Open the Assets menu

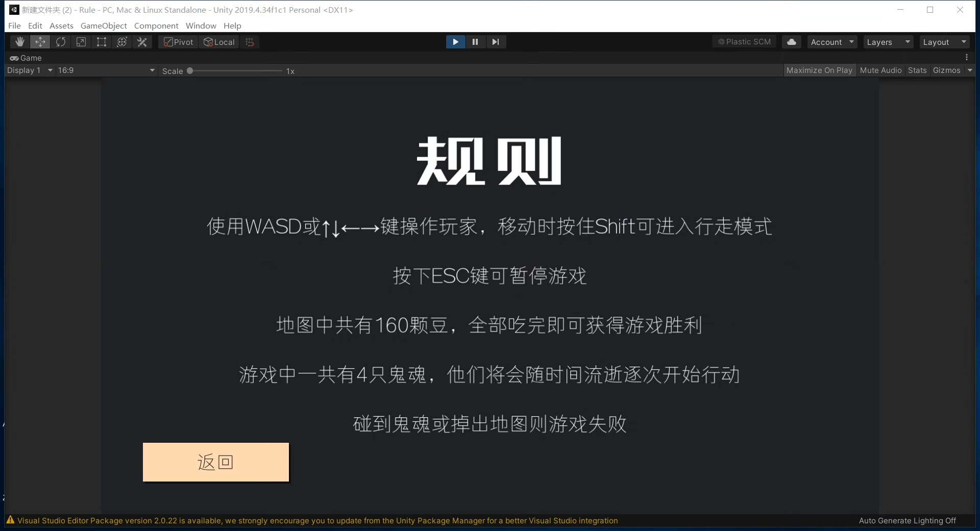(x=61, y=26)
